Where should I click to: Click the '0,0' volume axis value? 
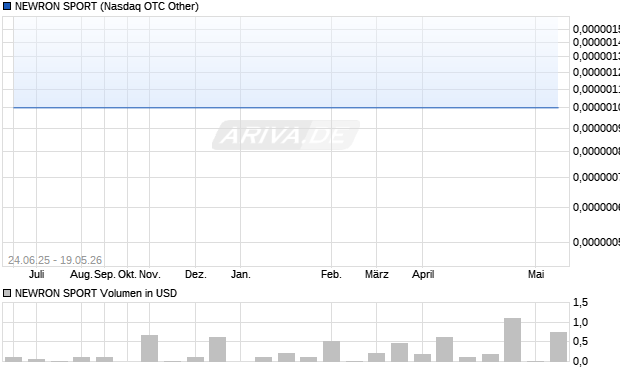(x=580, y=361)
